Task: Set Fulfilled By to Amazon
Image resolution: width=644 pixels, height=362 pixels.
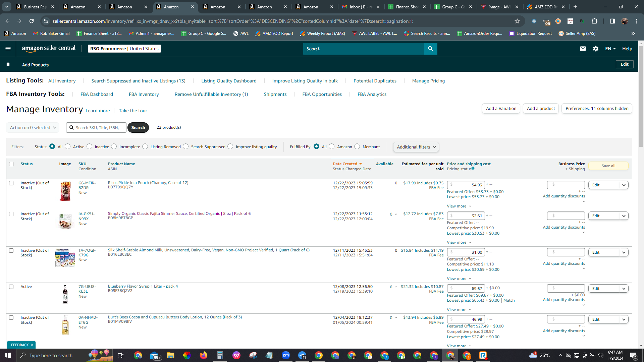Action: coord(332,146)
